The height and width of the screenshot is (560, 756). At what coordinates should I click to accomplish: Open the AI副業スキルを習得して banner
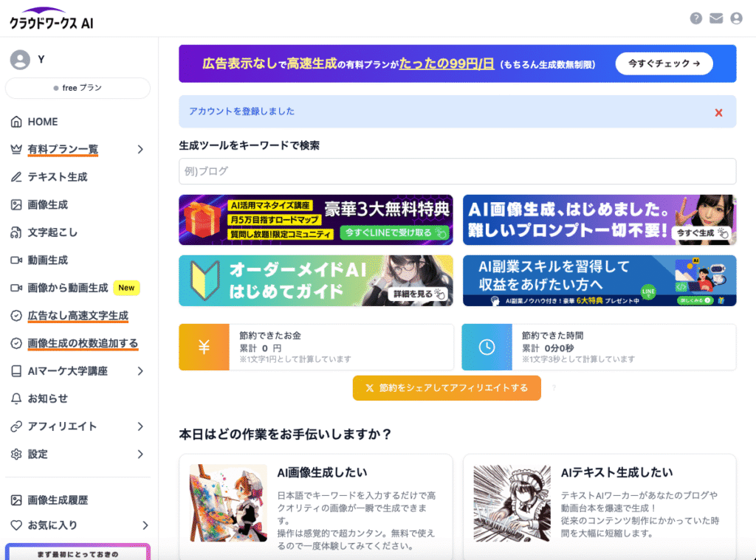599,280
